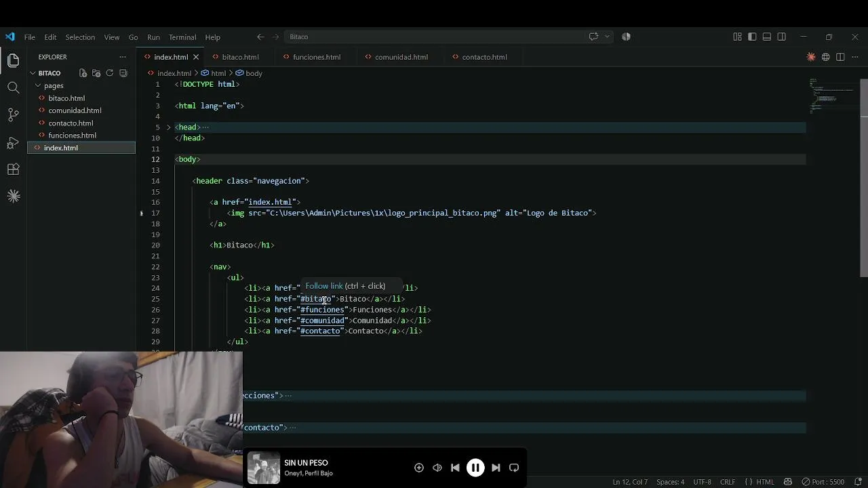Open comunidad.html in the Explorer tree
The image size is (868, 488).
[75, 110]
